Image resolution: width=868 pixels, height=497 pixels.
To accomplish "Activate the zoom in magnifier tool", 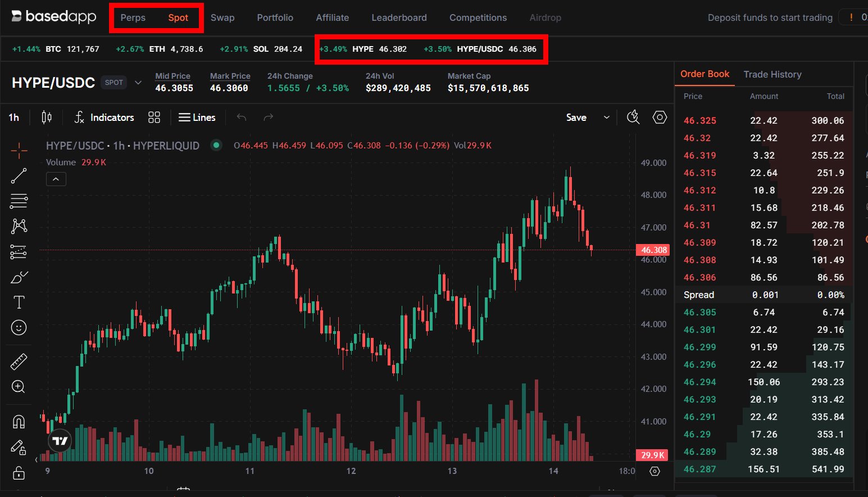I will click(19, 387).
